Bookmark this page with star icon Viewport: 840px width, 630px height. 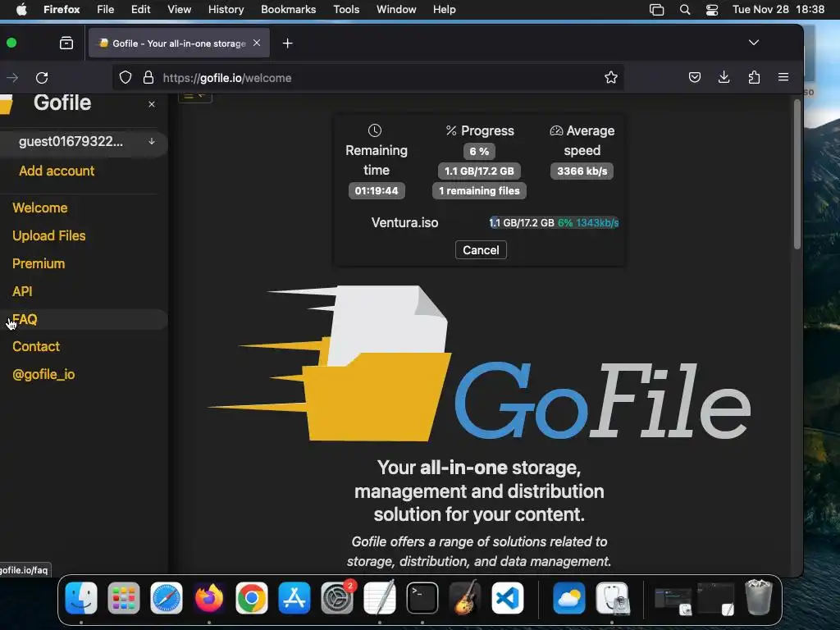point(610,78)
